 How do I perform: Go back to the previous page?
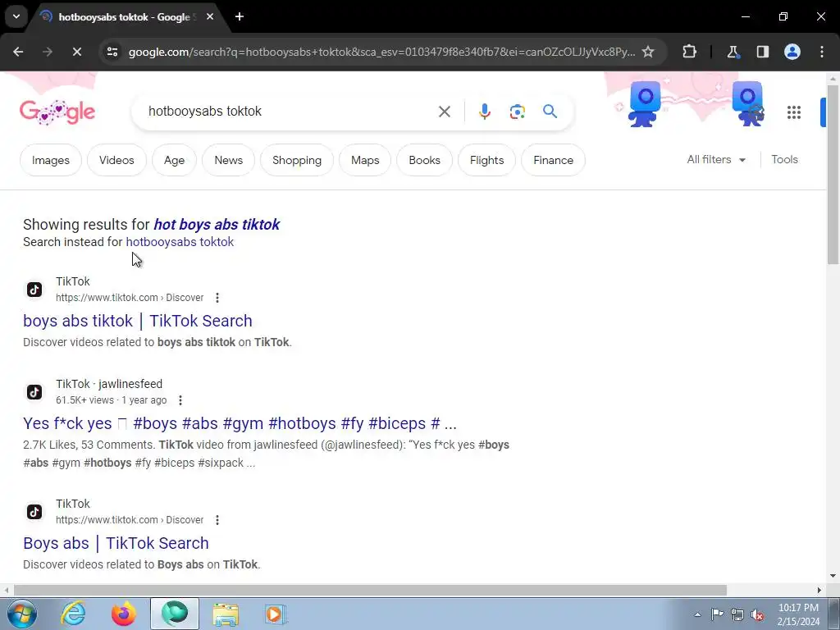18,52
